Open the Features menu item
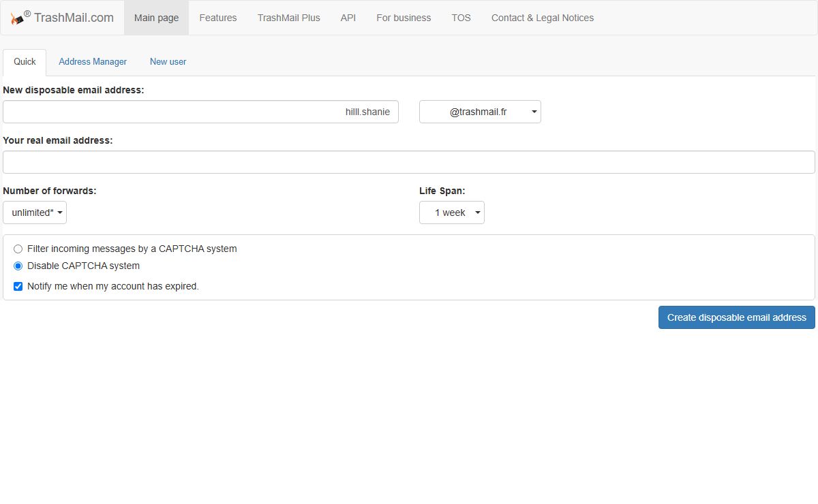 (x=218, y=18)
